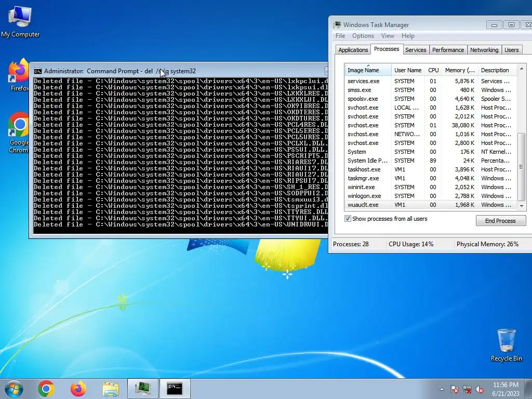Image resolution: width=532 pixels, height=399 pixels.
Task: Open the File menu in Task Manager
Action: 340,36
